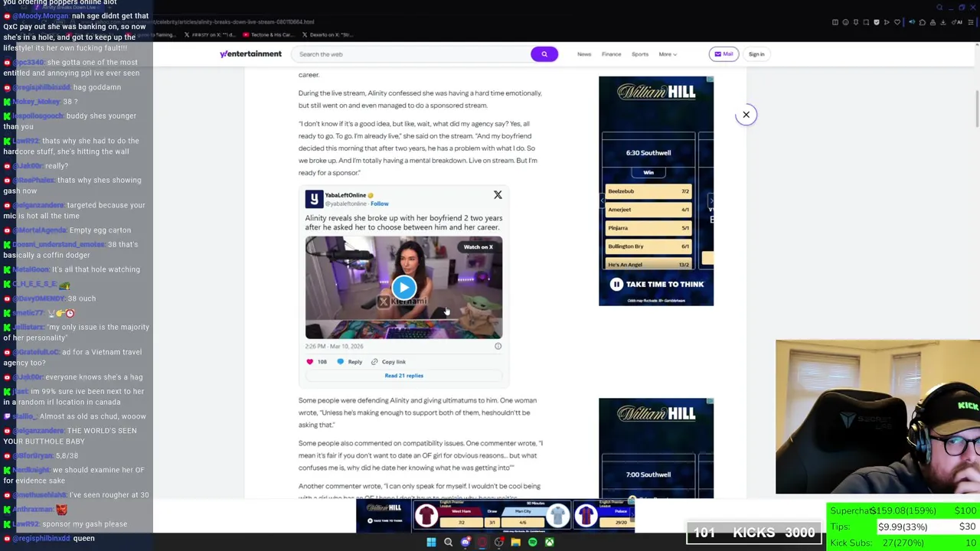Open File Explorer from taskbar
This screenshot has height=551, width=980.
(x=516, y=542)
